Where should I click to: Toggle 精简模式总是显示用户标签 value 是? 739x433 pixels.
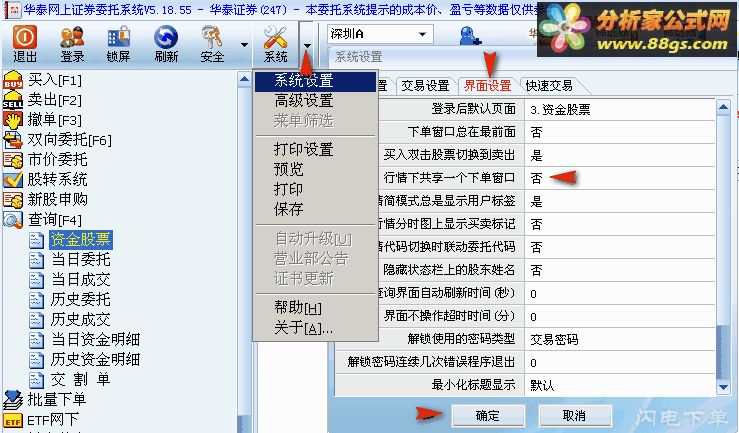click(x=620, y=201)
